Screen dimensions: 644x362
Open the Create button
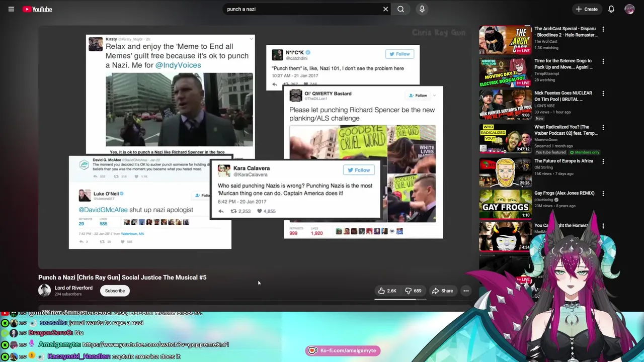[x=587, y=9]
